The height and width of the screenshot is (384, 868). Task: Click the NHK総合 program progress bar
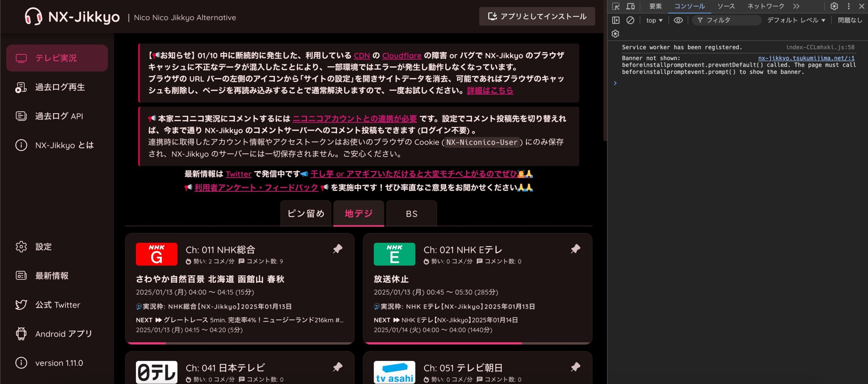[240, 343]
